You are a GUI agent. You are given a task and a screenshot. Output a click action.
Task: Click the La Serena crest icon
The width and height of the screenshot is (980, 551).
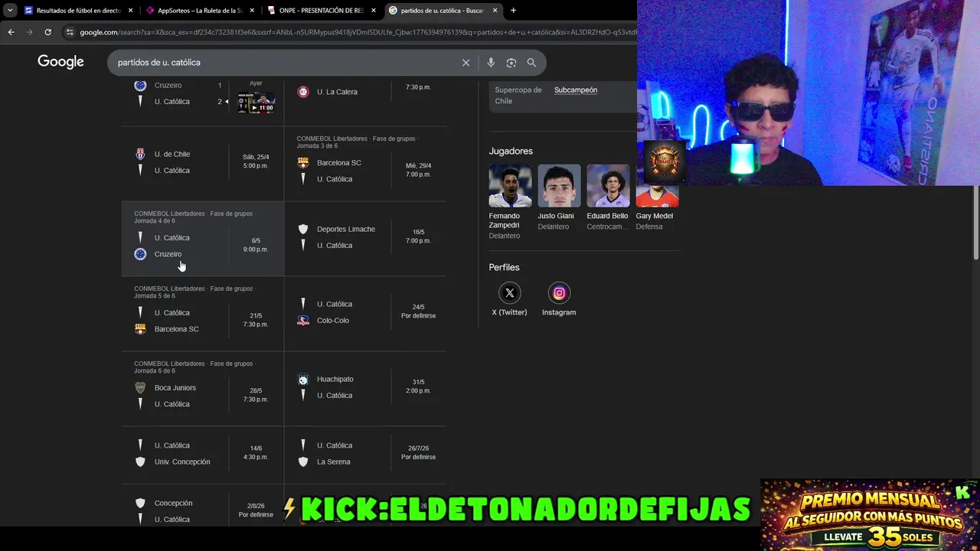(x=303, y=462)
